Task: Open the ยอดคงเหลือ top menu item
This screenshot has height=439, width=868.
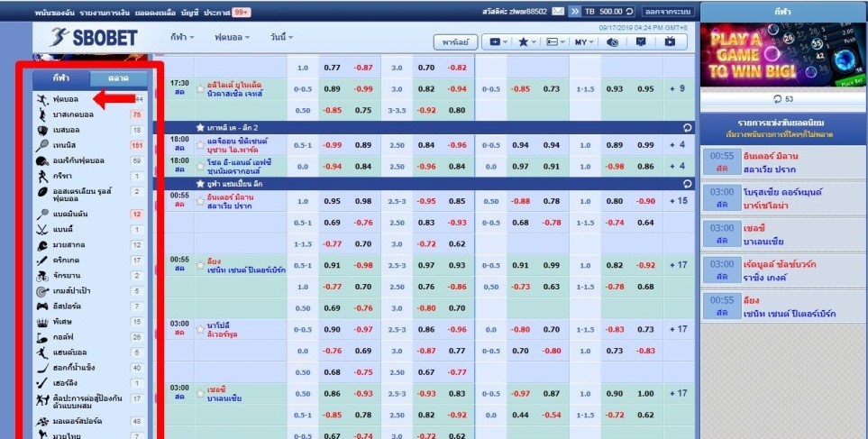Action: [x=157, y=12]
